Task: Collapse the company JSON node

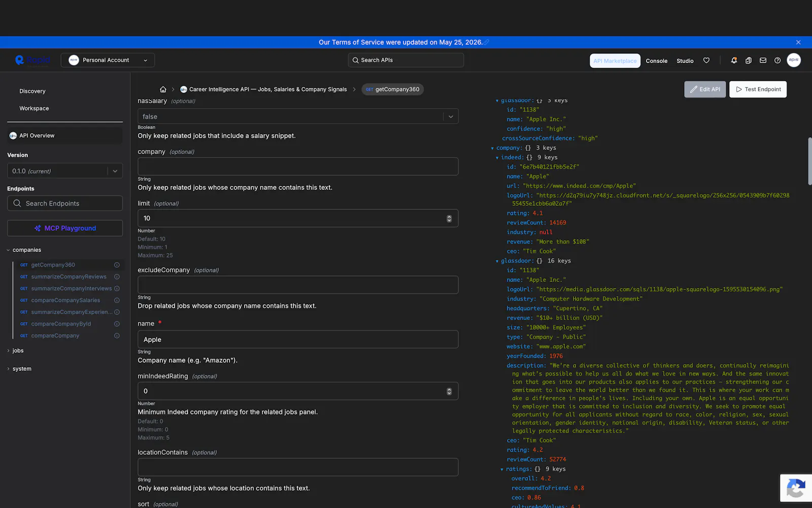Action: tap(492, 148)
